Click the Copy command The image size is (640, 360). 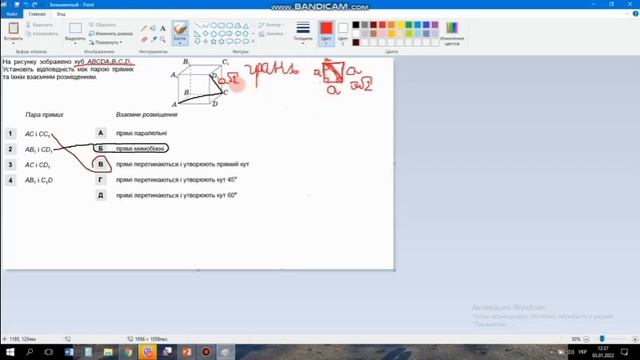click(42, 33)
